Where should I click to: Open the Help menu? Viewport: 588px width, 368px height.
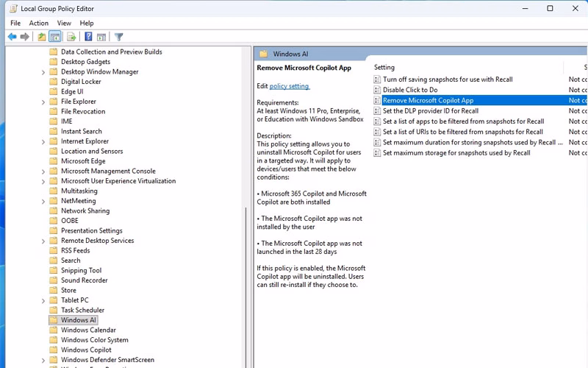[87, 23]
